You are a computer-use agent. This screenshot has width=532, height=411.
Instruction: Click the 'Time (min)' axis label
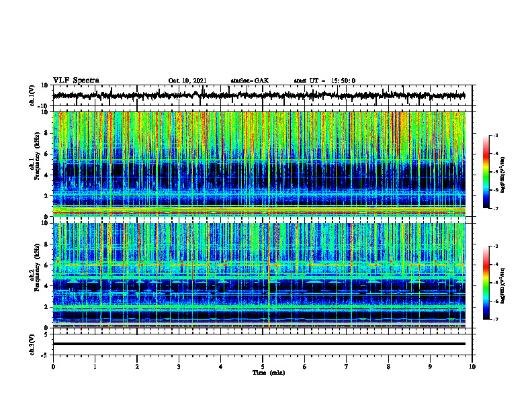tap(269, 373)
